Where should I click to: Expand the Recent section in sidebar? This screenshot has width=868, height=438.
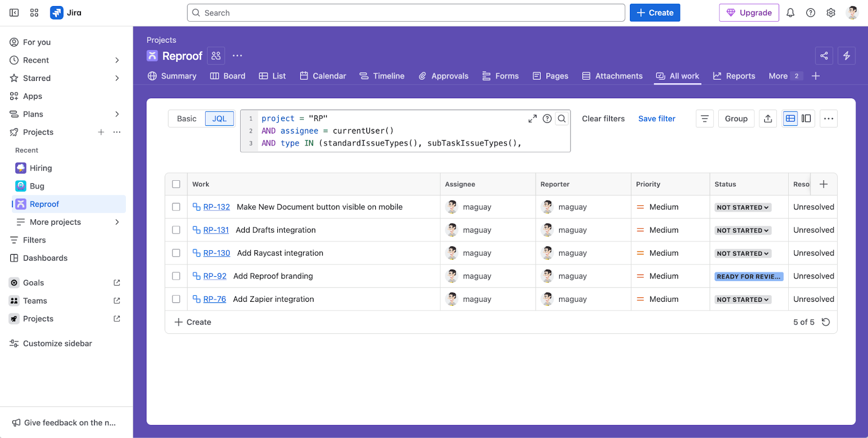[117, 60]
